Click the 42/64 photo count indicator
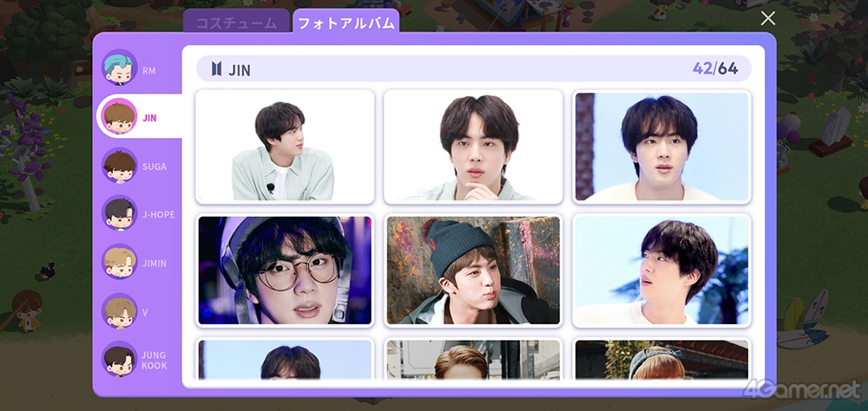This screenshot has width=868, height=411. [715, 68]
